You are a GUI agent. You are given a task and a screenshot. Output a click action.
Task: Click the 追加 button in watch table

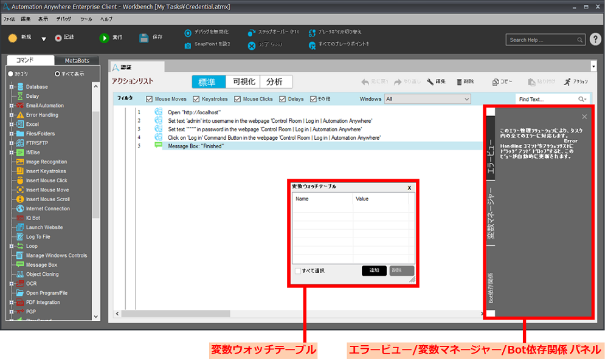coord(374,270)
